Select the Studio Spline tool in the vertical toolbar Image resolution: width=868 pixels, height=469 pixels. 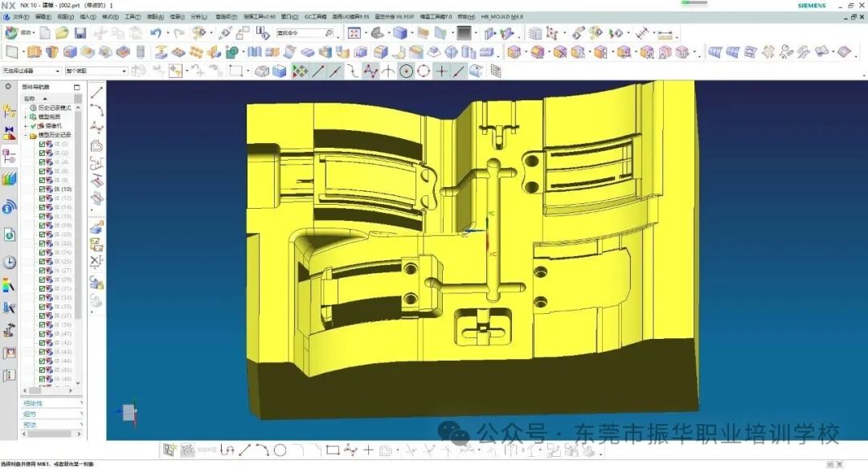[97, 128]
